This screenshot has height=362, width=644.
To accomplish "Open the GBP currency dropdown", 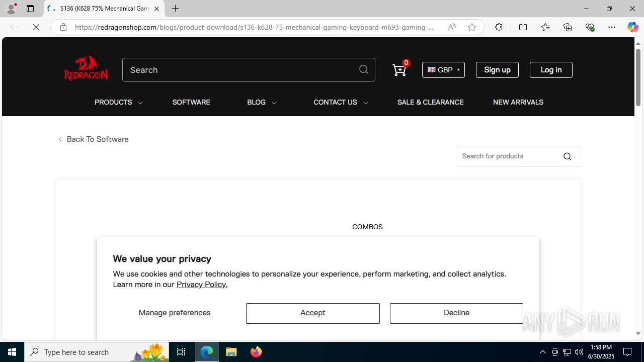I will [x=443, y=70].
